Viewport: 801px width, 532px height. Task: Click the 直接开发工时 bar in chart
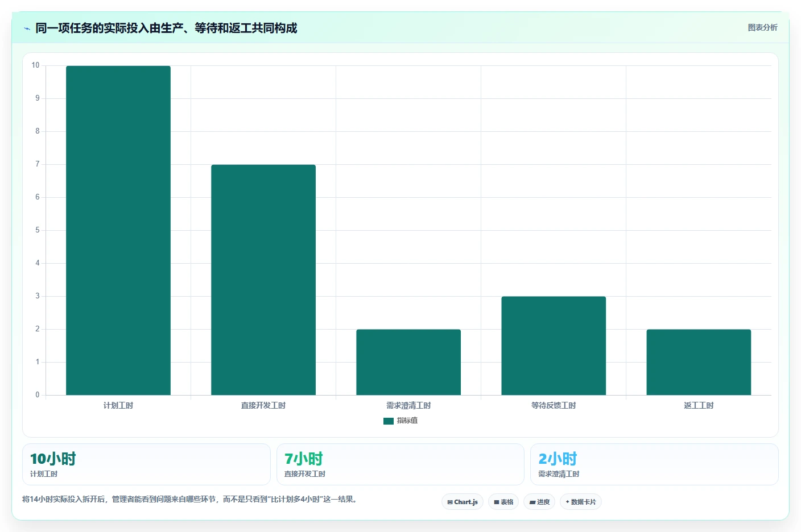point(263,280)
